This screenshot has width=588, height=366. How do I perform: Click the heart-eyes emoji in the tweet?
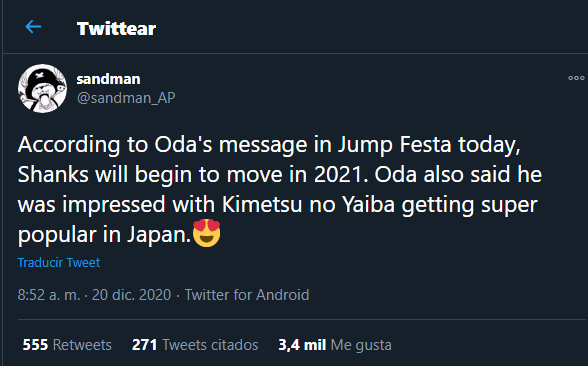(x=206, y=233)
